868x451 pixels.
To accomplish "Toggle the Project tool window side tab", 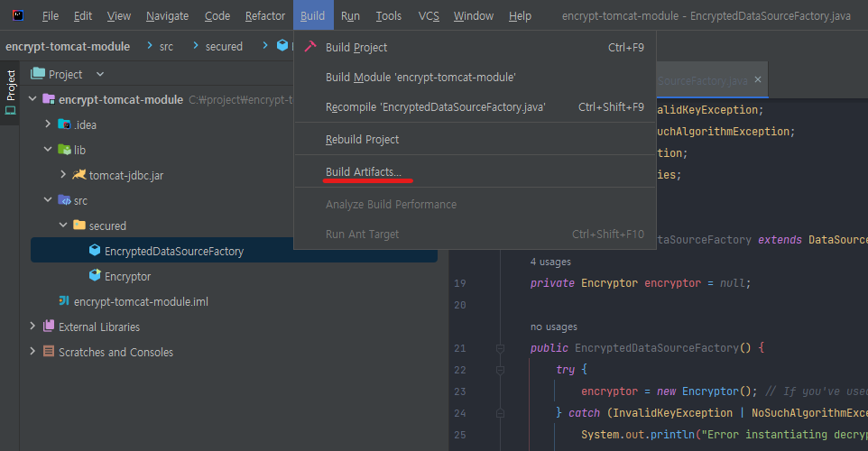I will pos(10,92).
